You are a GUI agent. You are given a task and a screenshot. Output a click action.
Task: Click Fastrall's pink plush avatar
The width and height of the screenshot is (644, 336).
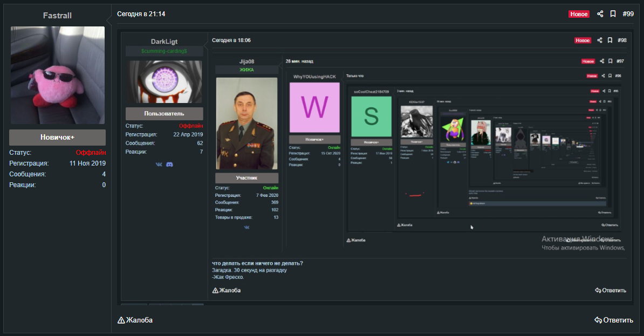click(58, 75)
